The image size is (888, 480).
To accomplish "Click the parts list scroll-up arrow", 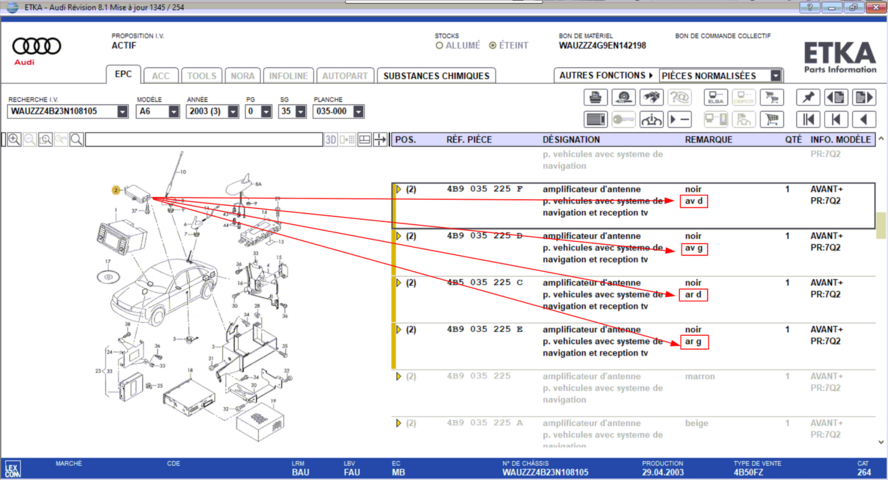I will click(881, 138).
